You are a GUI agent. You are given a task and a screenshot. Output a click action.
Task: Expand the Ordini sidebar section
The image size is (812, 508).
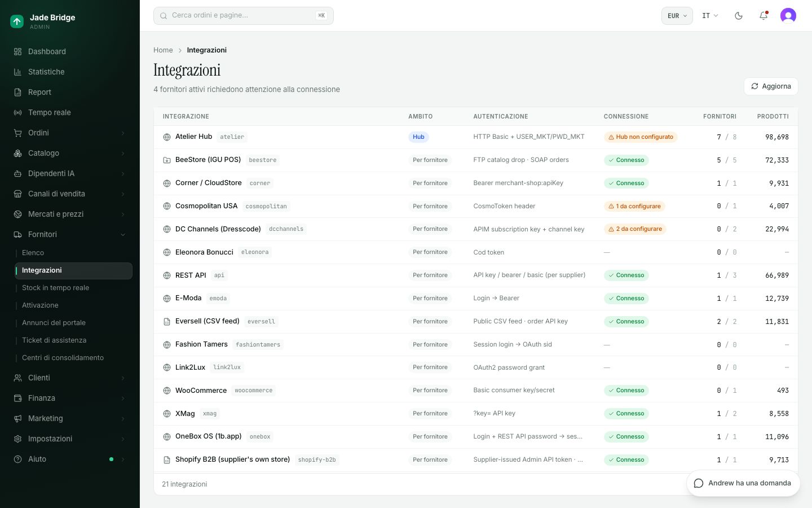pyautogui.click(x=70, y=133)
